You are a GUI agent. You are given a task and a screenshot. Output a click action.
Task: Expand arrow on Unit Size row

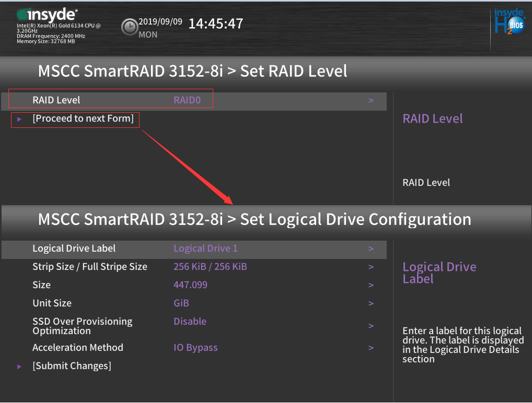371,303
